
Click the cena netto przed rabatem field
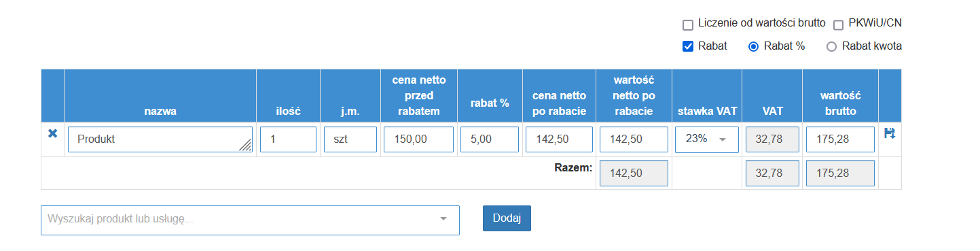[x=418, y=139]
